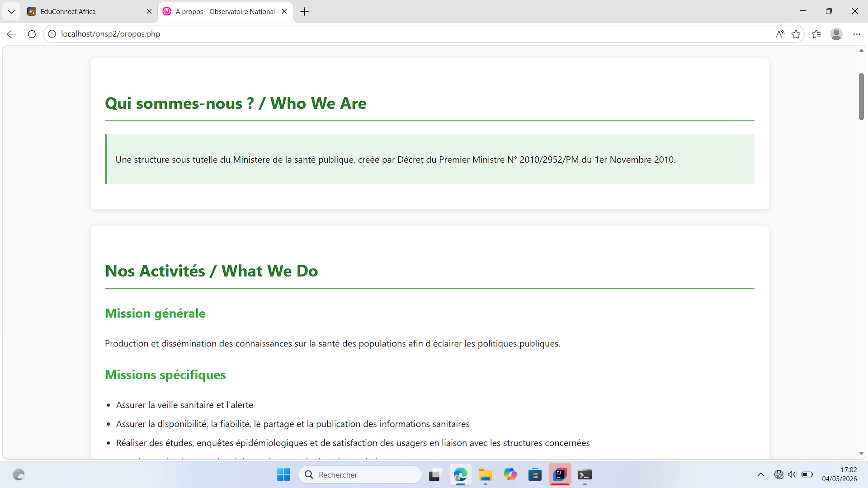Click the Nos Activités / What We Do heading
Viewport: 868px width, 488px height.
212,271
